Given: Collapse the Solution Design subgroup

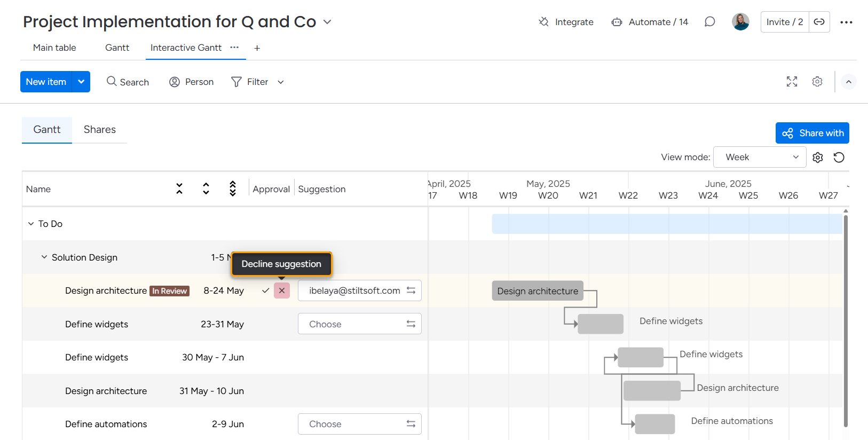Looking at the screenshot, I should [x=44, y=257].
